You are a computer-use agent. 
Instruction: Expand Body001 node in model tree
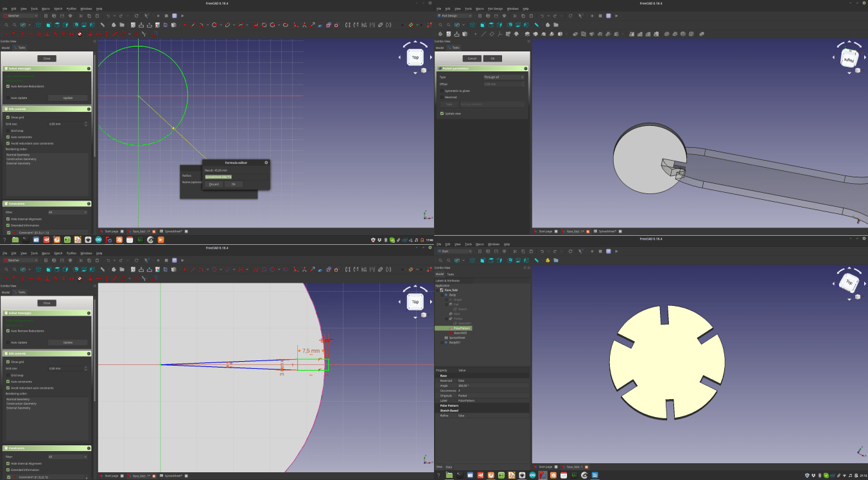442,342
